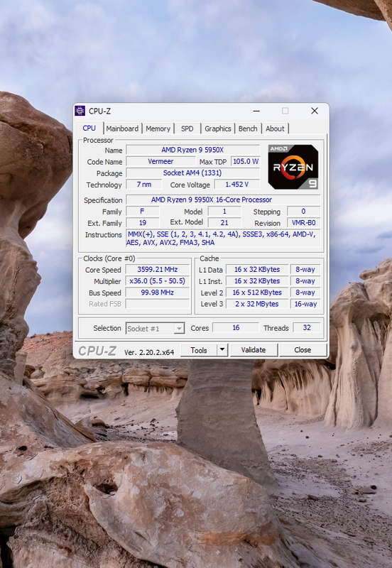The height and width of the screenshot is (568, 392).
Task: Close CPU-Z using the title bar X
Action: [315, 111]
